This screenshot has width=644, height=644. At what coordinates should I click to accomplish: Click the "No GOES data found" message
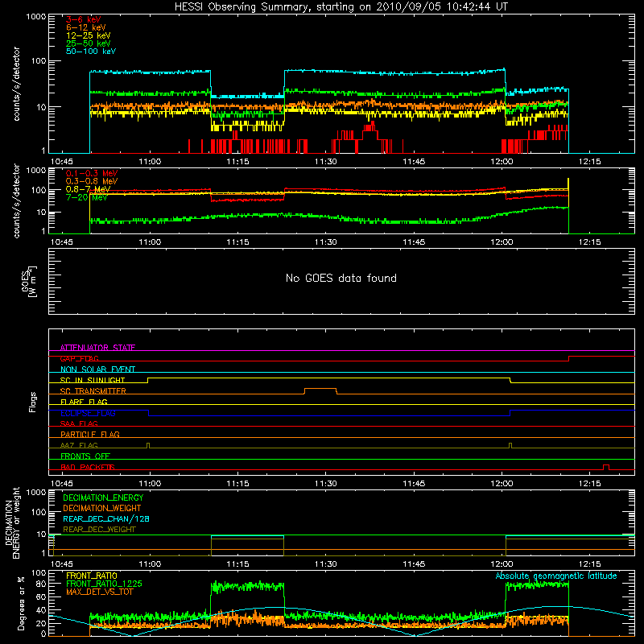pyautogui.click(x=341, y=278)
